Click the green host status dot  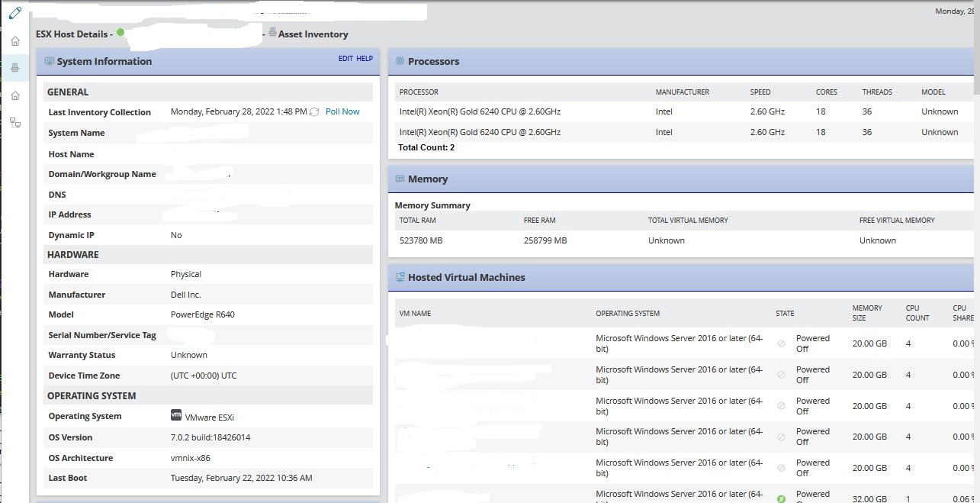120,33
